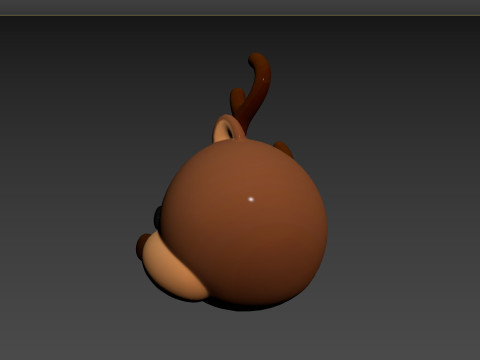This screenshot has height=360, width=480.
Task: Select the large brown head sphere
Action: pyautogui.click(x=245, y=224)
